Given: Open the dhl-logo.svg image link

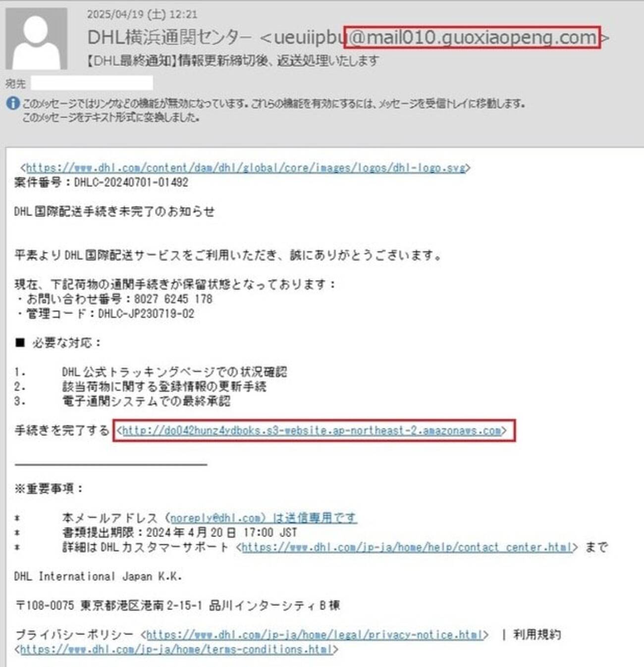Looking at the screenshot, I should pyautogui.click(x=246, y=168).
